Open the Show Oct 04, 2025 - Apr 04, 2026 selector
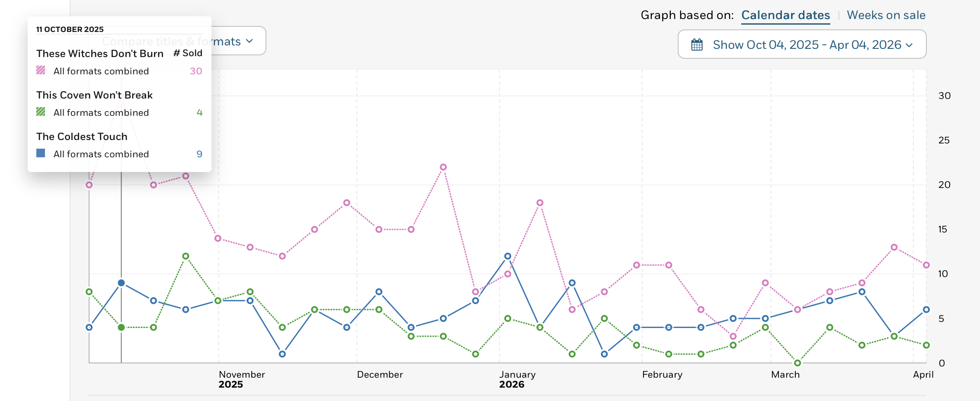This screenshot has width=980, height=401. pyautogui.click(x=802, y=44)
